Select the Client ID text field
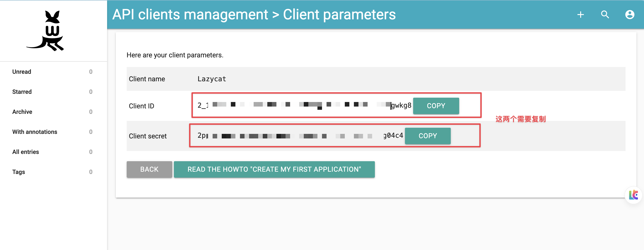 click(304, 105)
